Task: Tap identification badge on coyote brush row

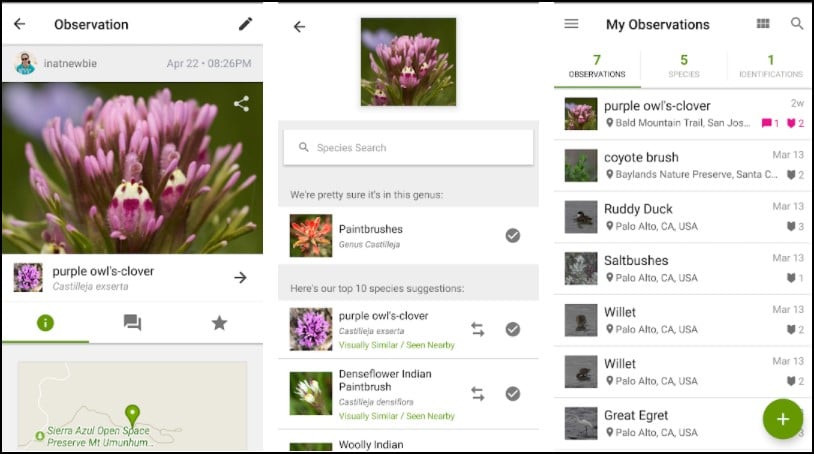Action: coord(791,175)
